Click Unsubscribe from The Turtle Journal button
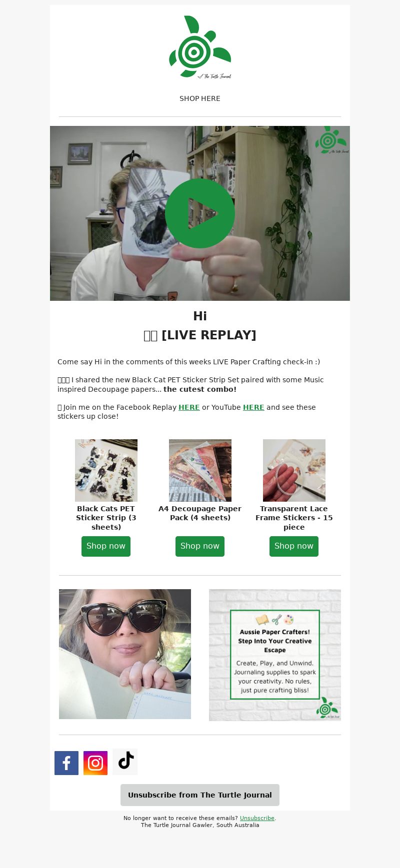Image resolution: width=400 pixels, height=868 pixels. (200, 795)
